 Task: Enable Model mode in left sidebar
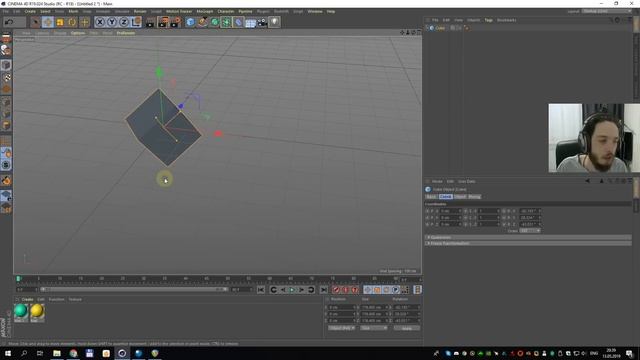tap(6, 65)
